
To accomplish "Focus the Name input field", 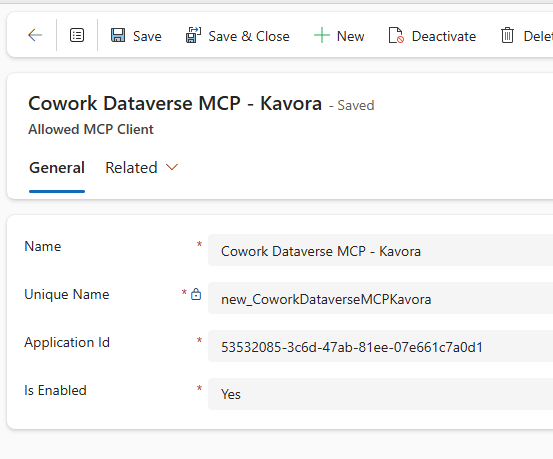I will (380, 250).
